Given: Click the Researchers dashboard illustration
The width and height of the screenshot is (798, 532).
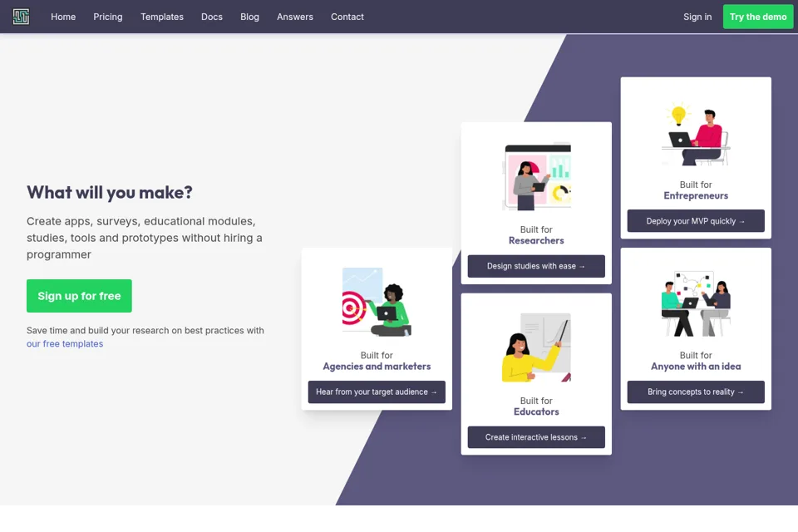Looking at the screenshot, I should pos(536,176).
